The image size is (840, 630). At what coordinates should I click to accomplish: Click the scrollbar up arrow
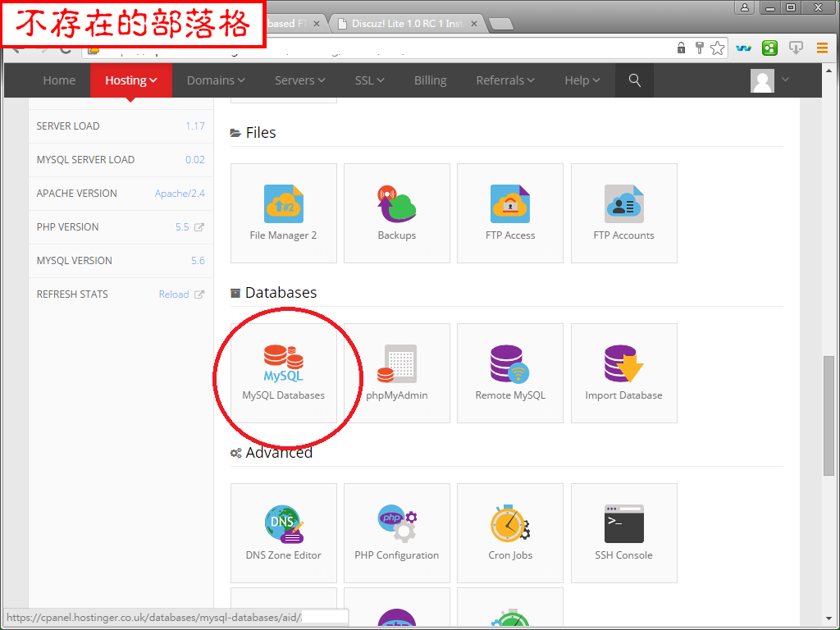(829, 71)
